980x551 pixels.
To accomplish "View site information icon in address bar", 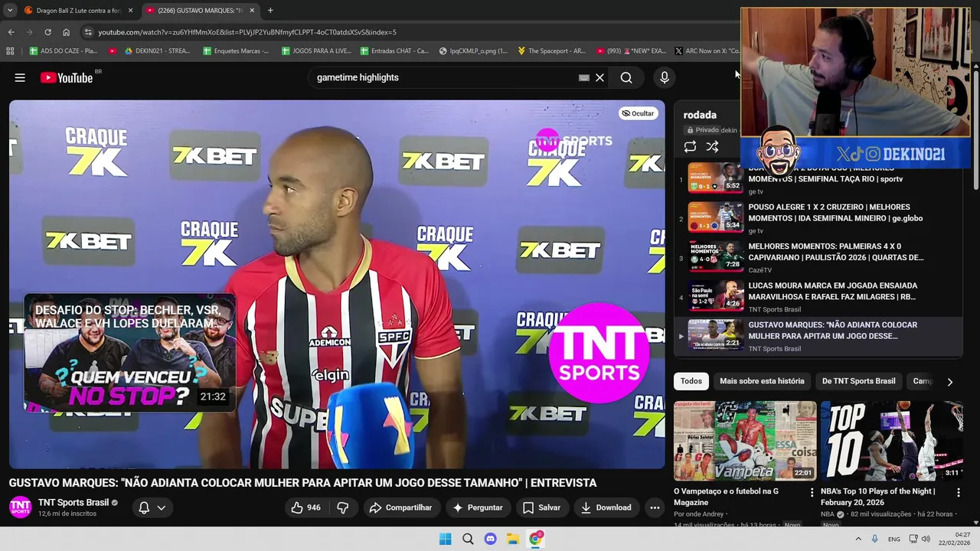I will 88,32.
